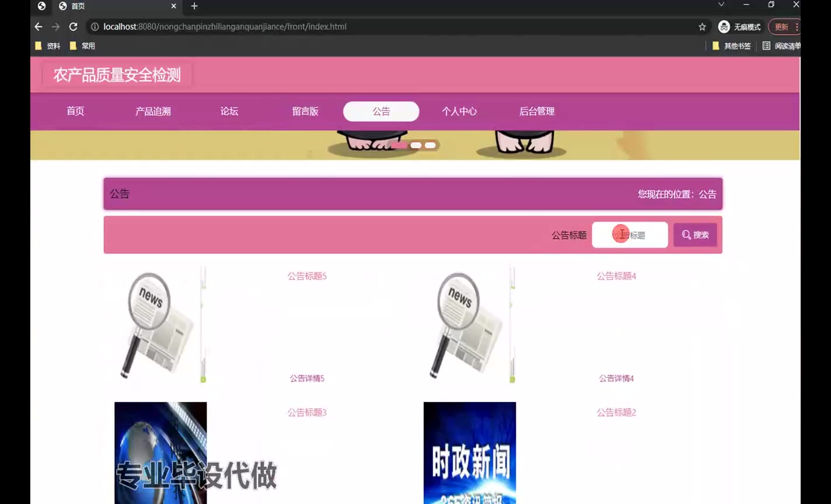Screen dimensions: 831x504
Task: Open the 公告标题2 announcement link
Action: 616,412
